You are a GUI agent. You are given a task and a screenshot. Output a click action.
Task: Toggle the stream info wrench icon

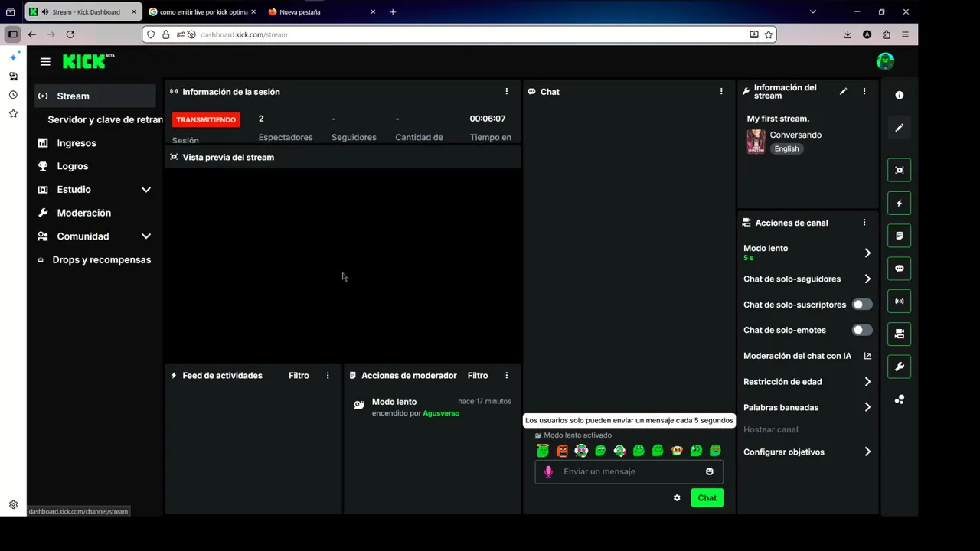pos(900,367)
